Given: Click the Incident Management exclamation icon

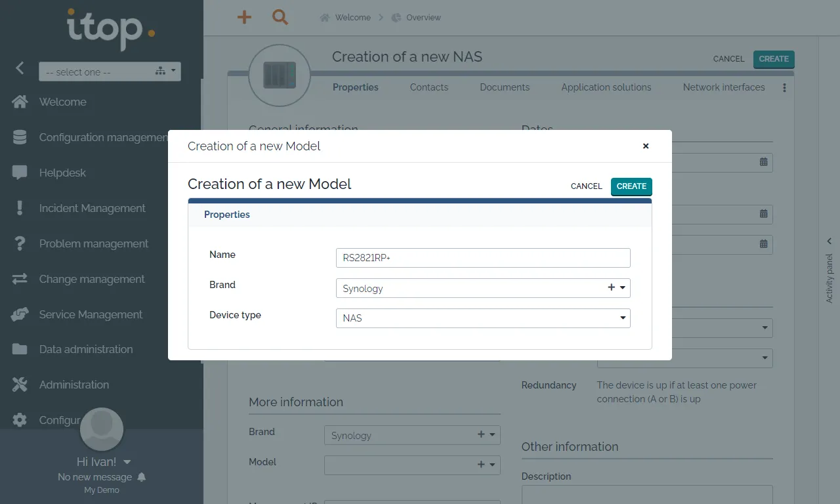Looking at the screenshot, I should coord(20,208).
